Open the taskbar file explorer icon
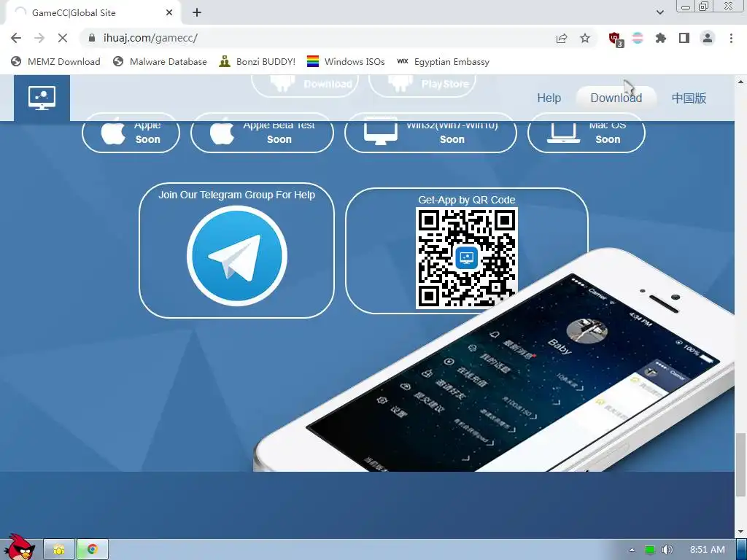 pos(59,550)
